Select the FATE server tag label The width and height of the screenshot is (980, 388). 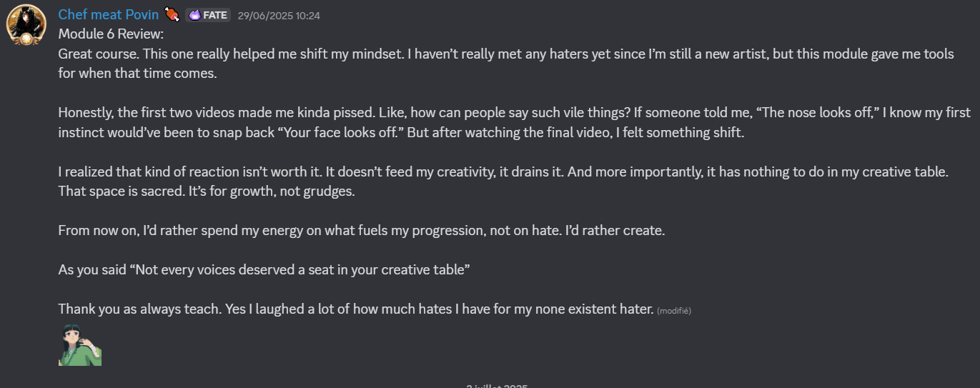coord(215,15)
